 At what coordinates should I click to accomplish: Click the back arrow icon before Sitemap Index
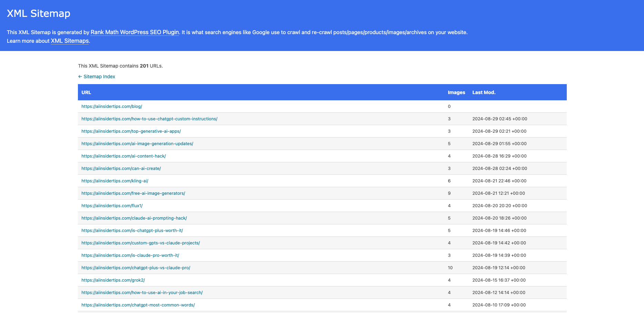80,76
